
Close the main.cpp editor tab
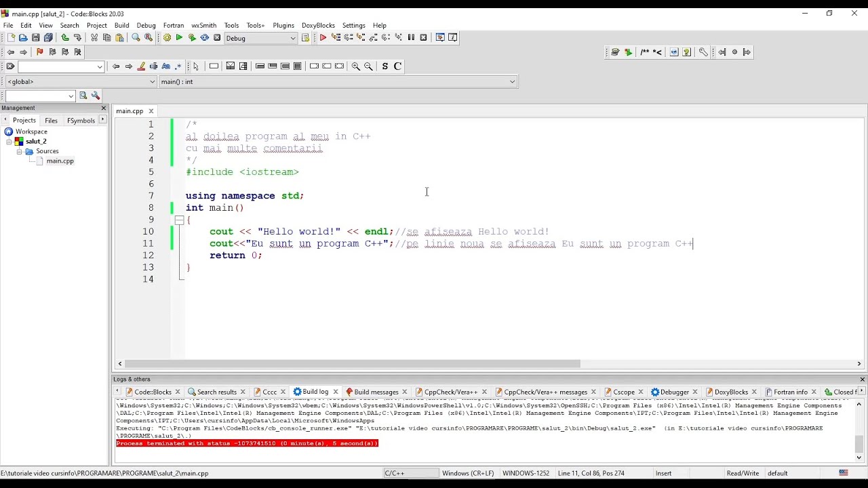[151, 111]
